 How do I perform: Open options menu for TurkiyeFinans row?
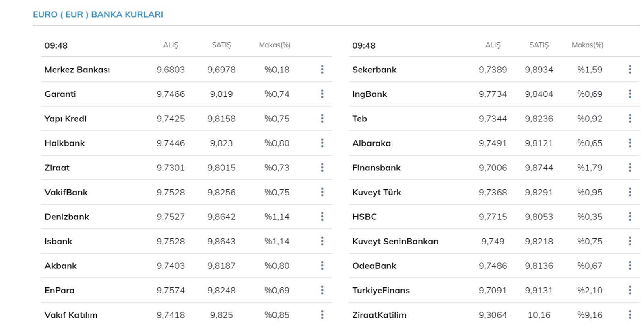click(x=630, y=290)
